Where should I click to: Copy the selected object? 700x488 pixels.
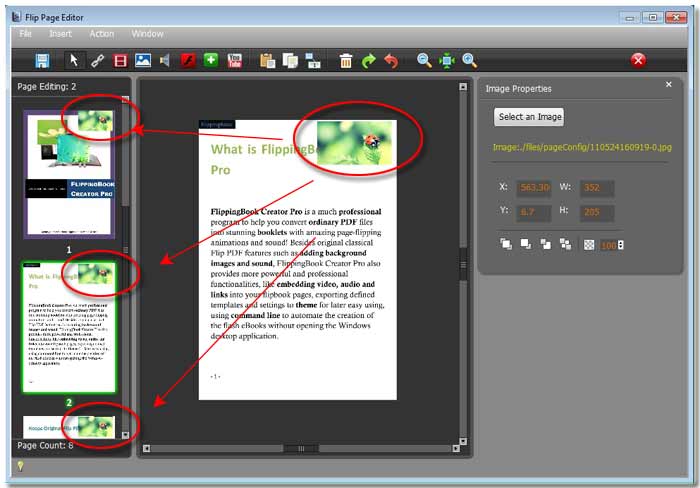(x=290, y=60)
